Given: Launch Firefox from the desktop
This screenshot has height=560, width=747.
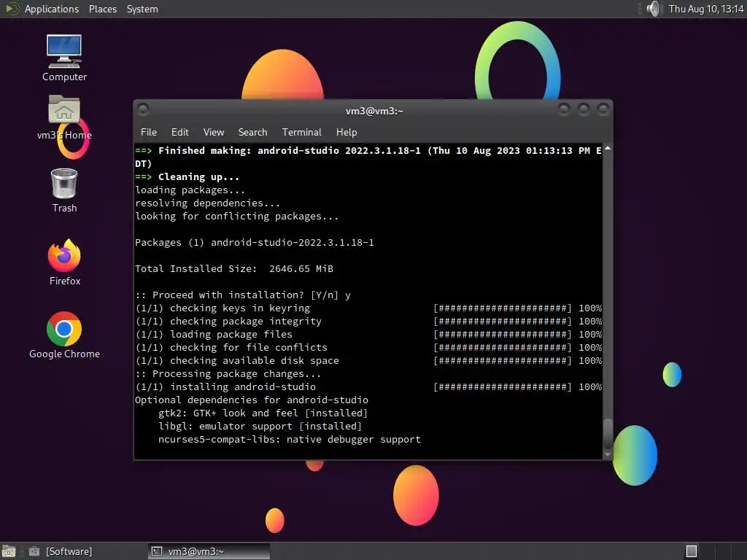Looking at the screenshot, I should [x=64, y=262].
